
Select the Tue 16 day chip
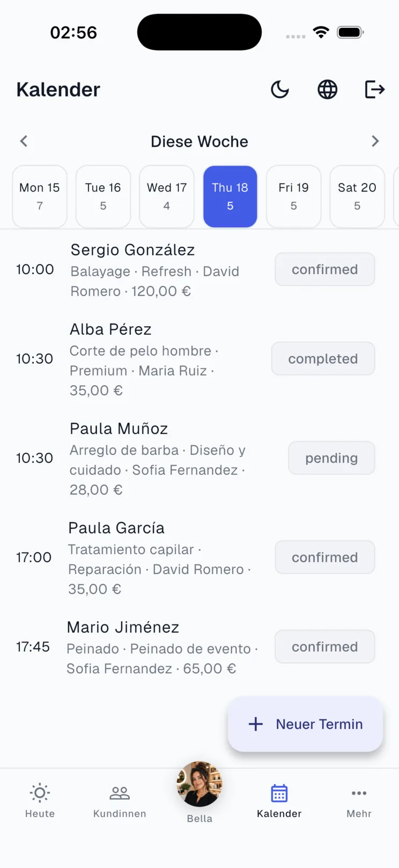pyautogui.click(x=103, y=196)
